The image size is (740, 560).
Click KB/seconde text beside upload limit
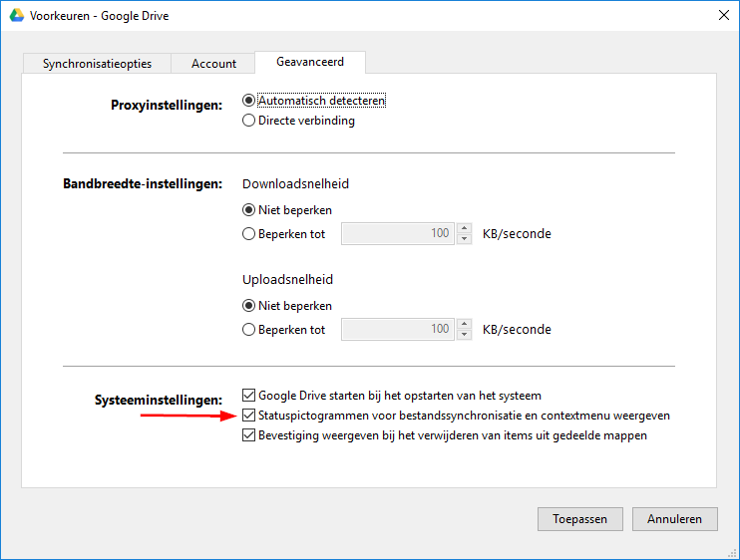click(517, 330)
